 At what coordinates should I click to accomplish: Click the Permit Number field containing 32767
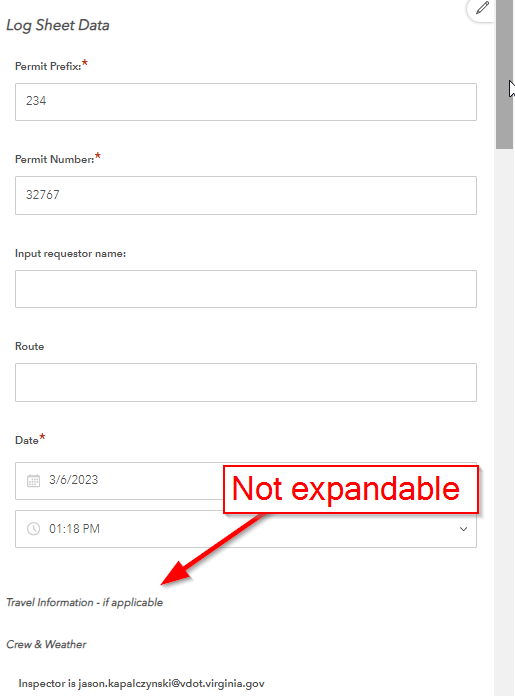[x=246, y=195]
